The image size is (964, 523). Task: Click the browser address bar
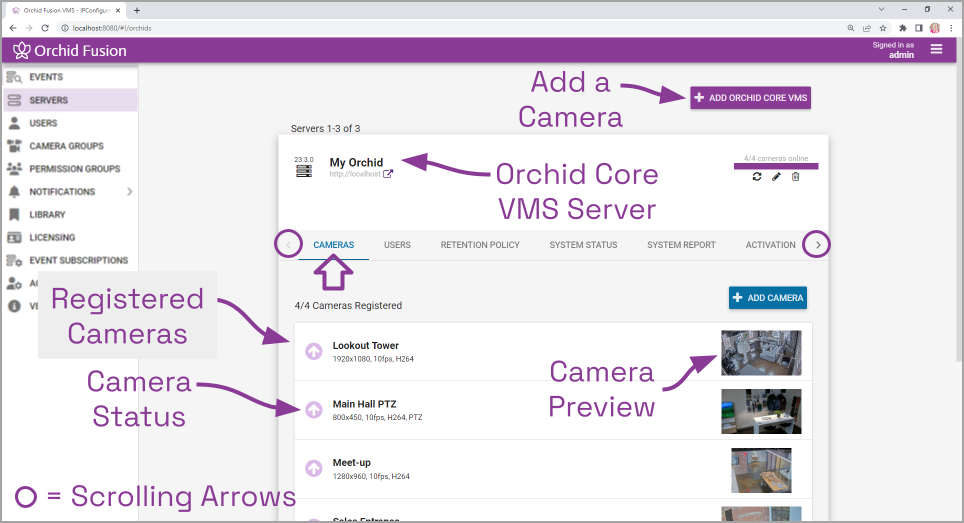400,28
